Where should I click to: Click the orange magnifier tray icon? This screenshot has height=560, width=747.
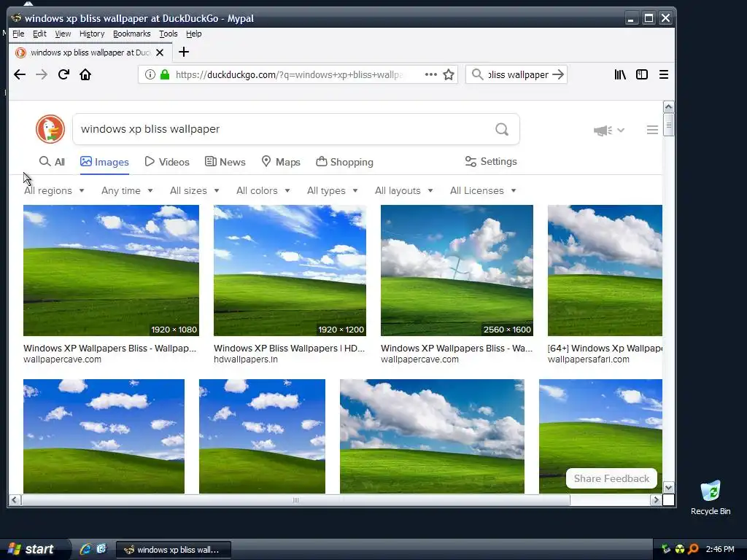(693, 550)
